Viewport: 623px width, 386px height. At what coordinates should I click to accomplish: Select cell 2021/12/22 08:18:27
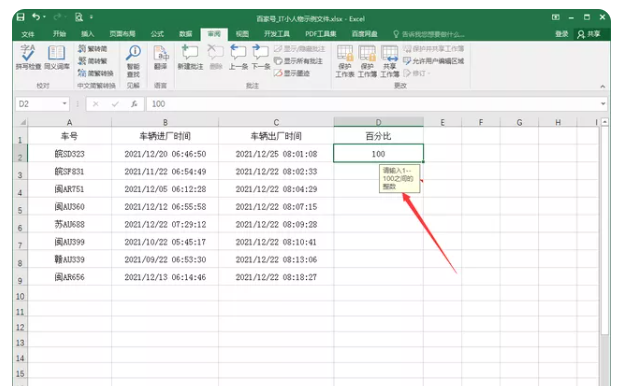click(276, 277)
